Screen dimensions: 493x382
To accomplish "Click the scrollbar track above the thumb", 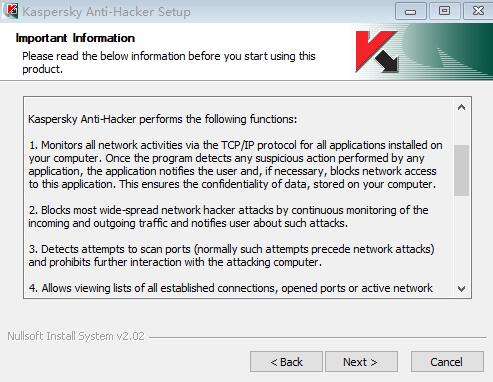I will click(462, 130).
